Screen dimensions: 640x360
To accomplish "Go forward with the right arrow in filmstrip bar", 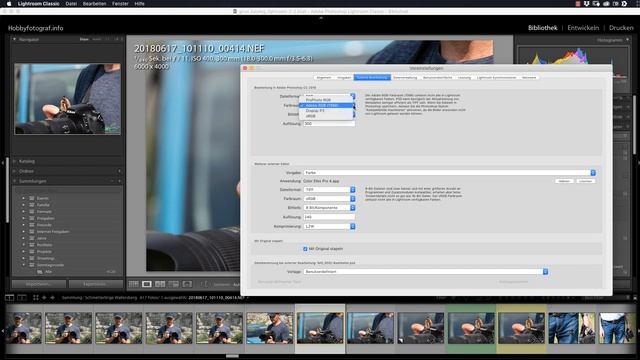I will [x=52, y=298].
